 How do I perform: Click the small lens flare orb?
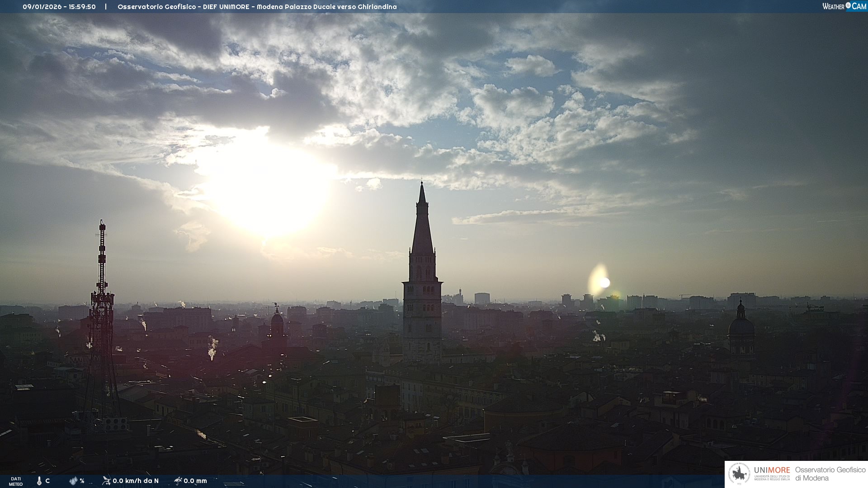pos(604,283)
